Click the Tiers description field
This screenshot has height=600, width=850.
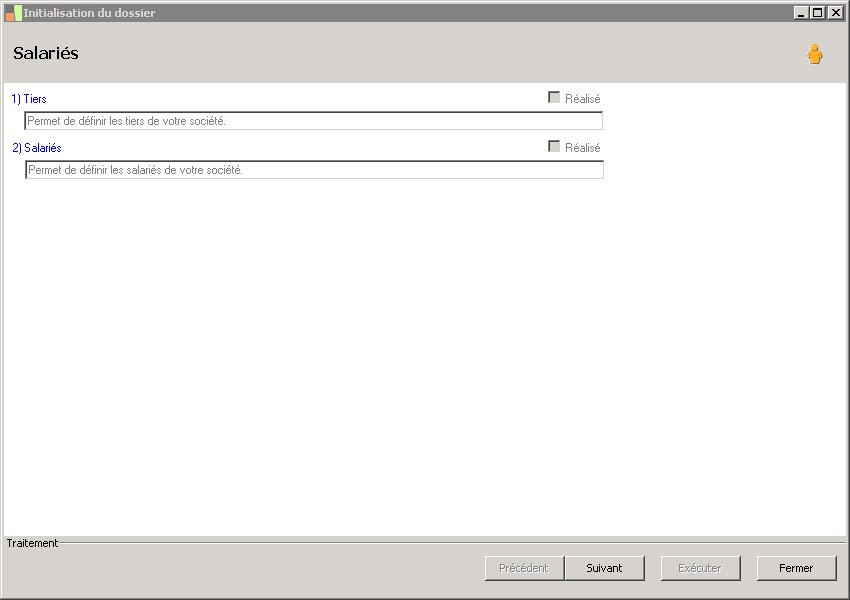point(313,121)
